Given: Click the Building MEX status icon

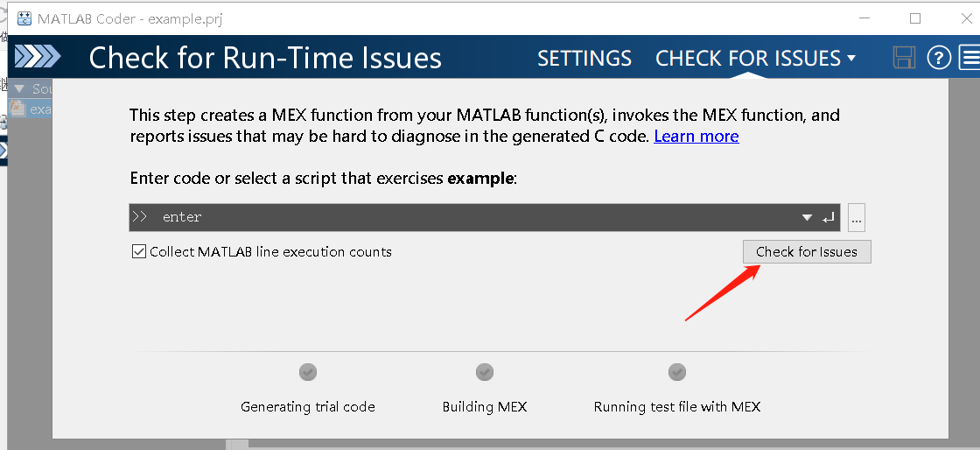Looking at the screenshot, I should pos(485,373).
